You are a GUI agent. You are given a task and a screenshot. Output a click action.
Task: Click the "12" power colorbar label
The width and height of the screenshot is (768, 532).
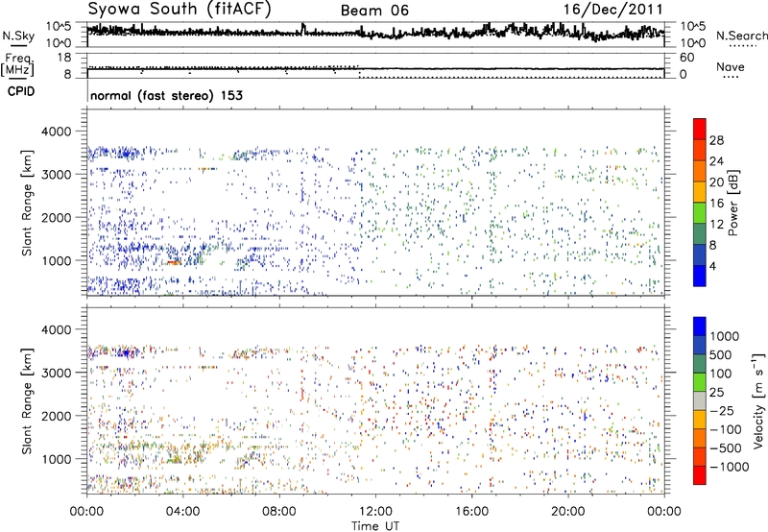(x=716, y=225)
